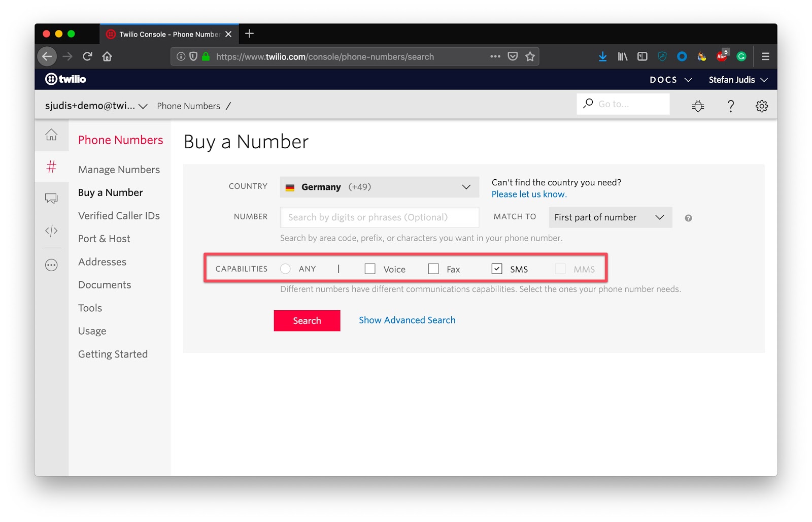Click the browser forward arrow

pyautogui.click(x=67, y=56)
